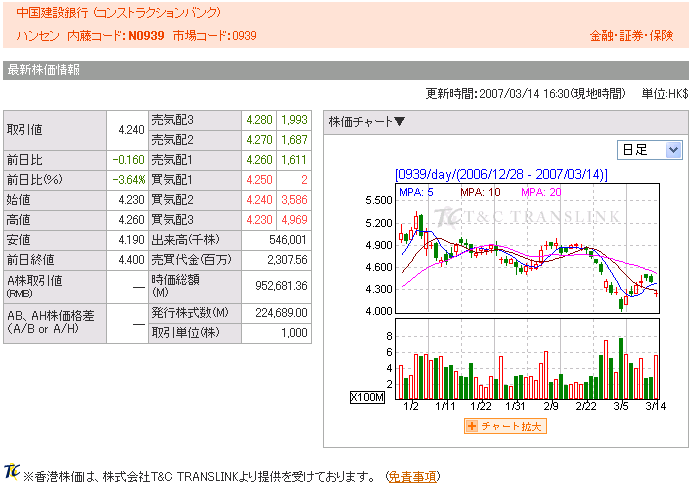Click the 3/14 date axis label

655,406
